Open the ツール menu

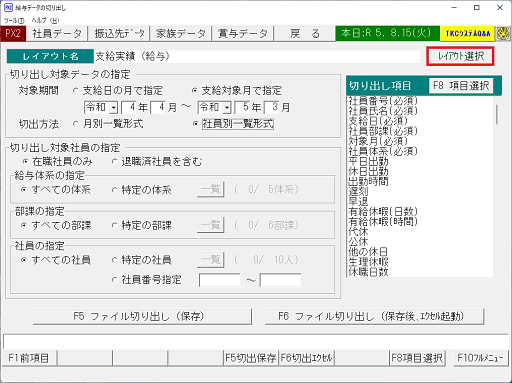coord(14,20)
